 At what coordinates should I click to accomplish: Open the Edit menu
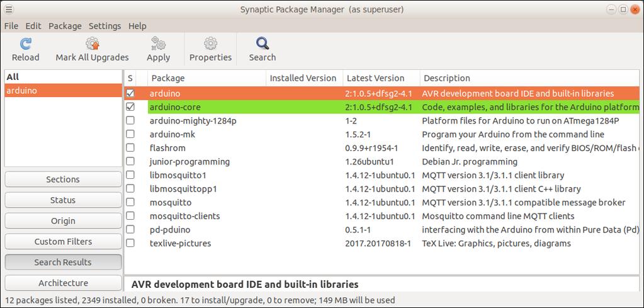point(33,26)
